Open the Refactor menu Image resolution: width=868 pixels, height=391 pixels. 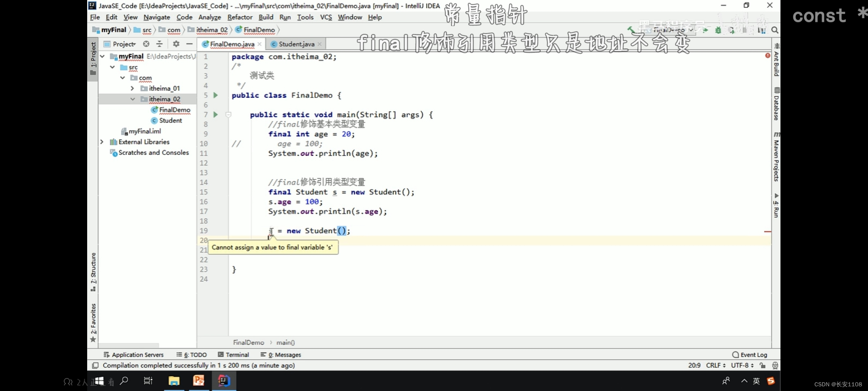pyautogui.click(x=240, y=17)
